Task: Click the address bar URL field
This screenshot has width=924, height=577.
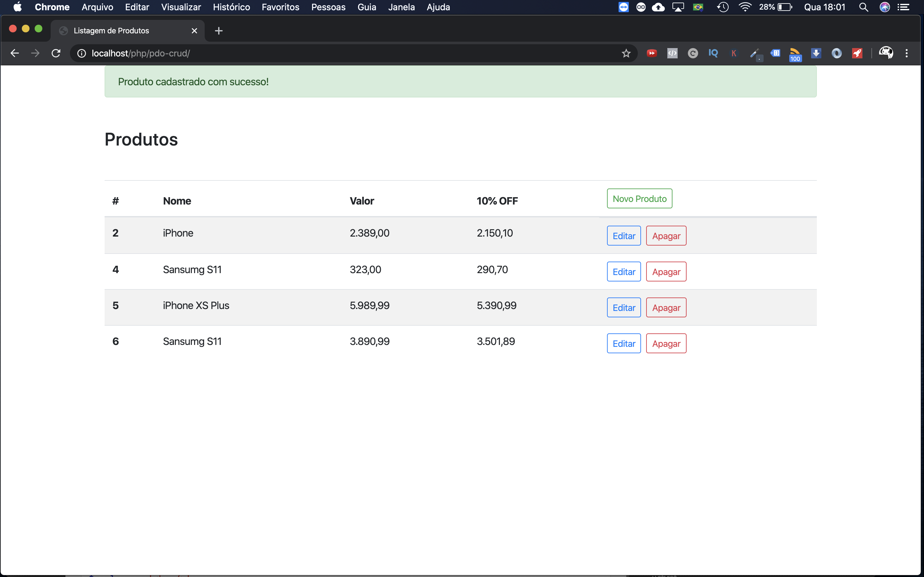Action: (344, 54)
